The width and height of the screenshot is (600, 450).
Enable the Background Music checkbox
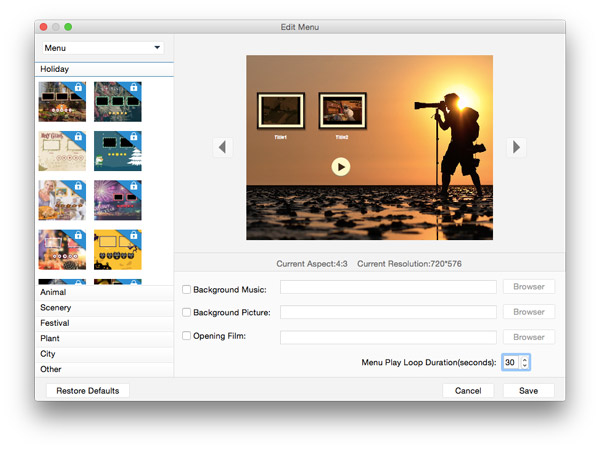click(186, 289)
